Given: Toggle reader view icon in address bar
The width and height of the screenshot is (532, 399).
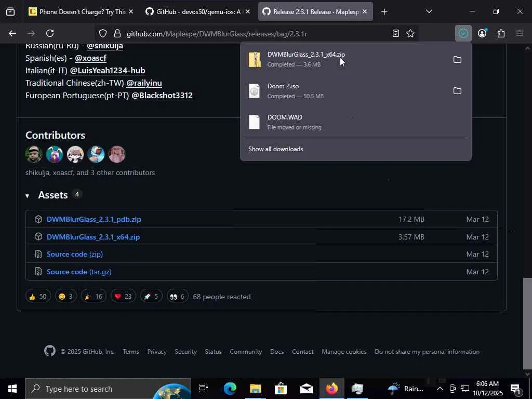Looking at the screenshot, I should (395, 33).
